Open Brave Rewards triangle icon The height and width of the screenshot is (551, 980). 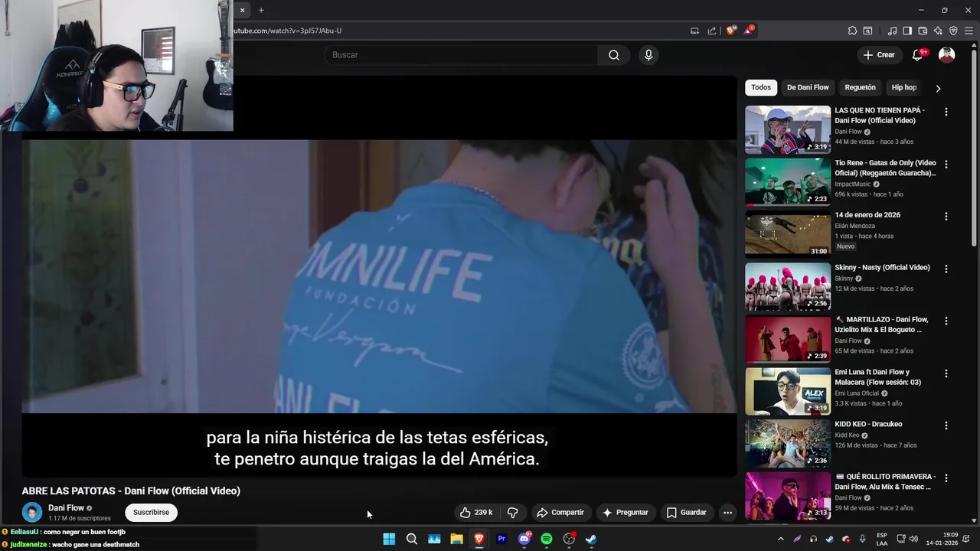749,31
